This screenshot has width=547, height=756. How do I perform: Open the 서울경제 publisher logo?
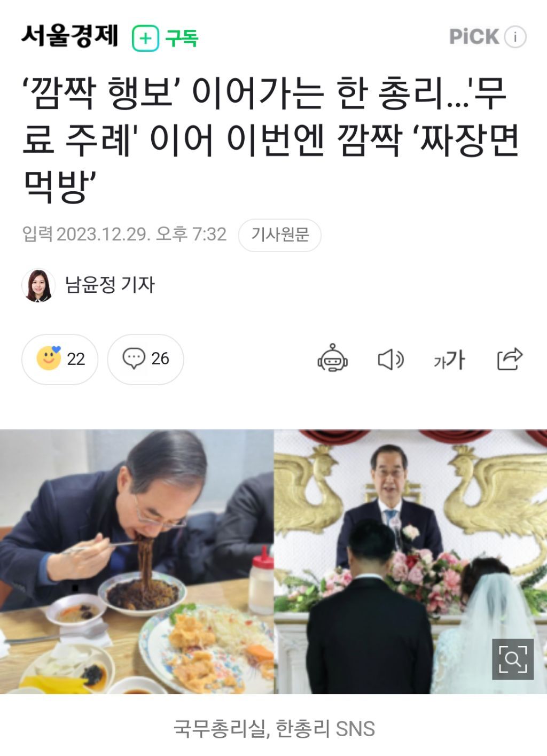pos(70,35)
